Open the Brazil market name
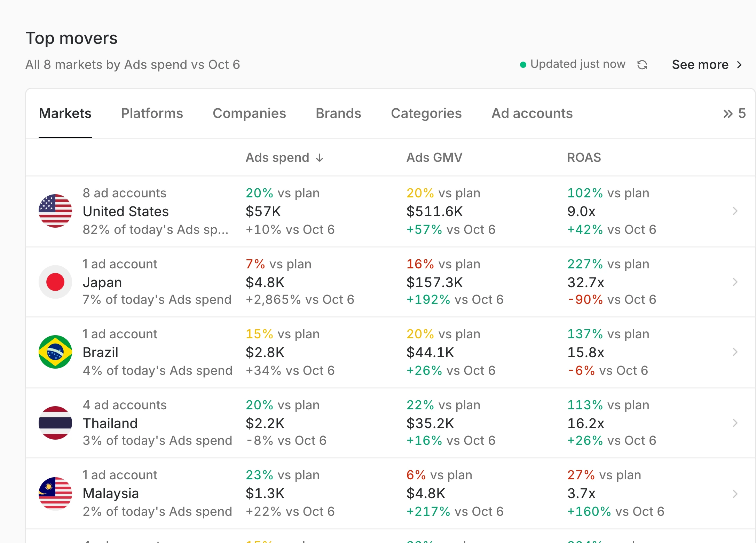 [x=101, y=352]
